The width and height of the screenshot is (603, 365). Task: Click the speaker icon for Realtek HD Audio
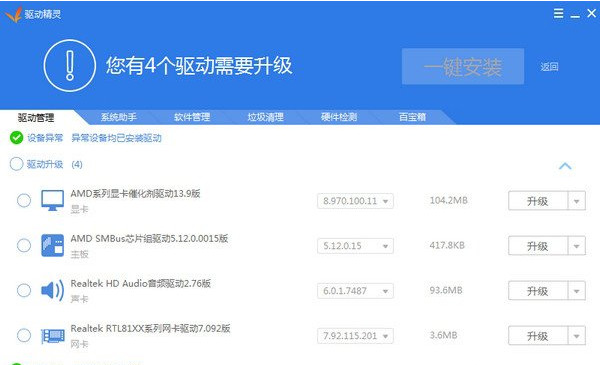pos(52,290)
